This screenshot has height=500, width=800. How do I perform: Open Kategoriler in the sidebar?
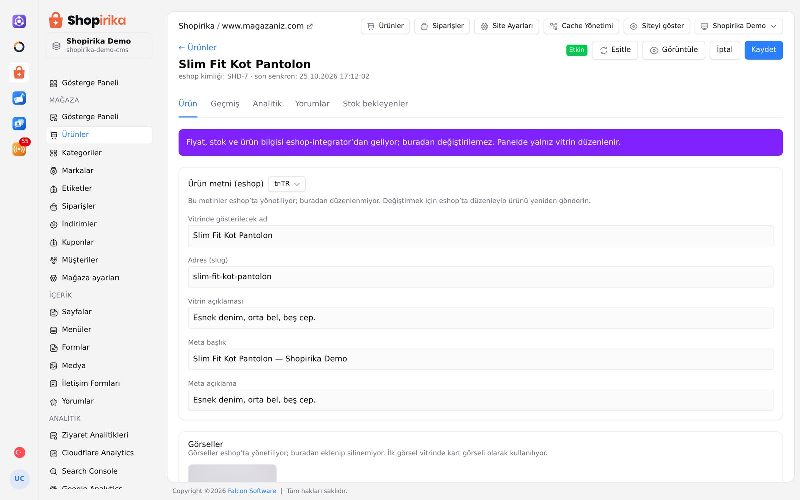pos(99,153)
